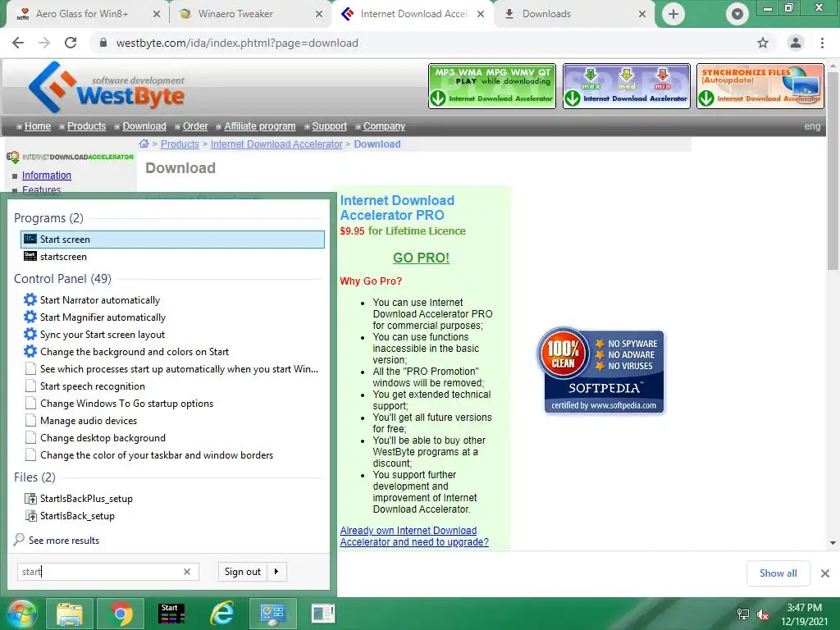Open the Order menu item
This screenshot has height=630, width=840.
point(195,126)
